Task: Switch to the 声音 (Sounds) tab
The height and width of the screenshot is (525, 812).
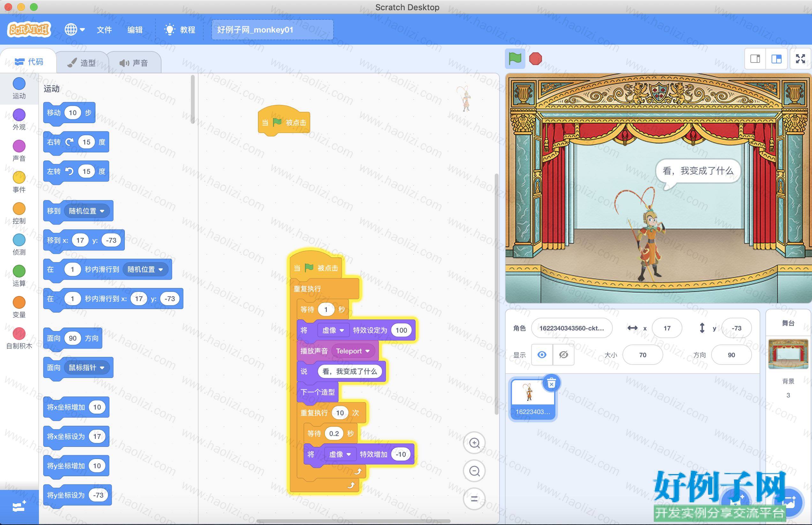Action: pyautogui.click(x=134, y=63)
